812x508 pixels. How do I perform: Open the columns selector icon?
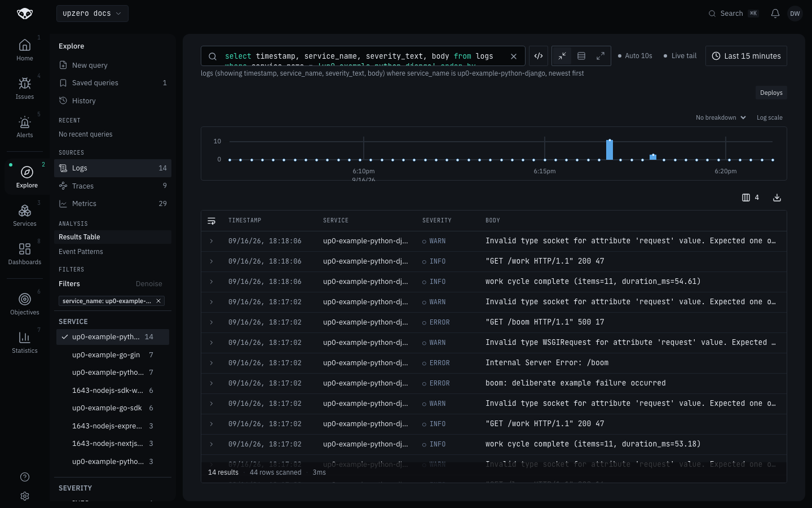click(x=751, y=198)
